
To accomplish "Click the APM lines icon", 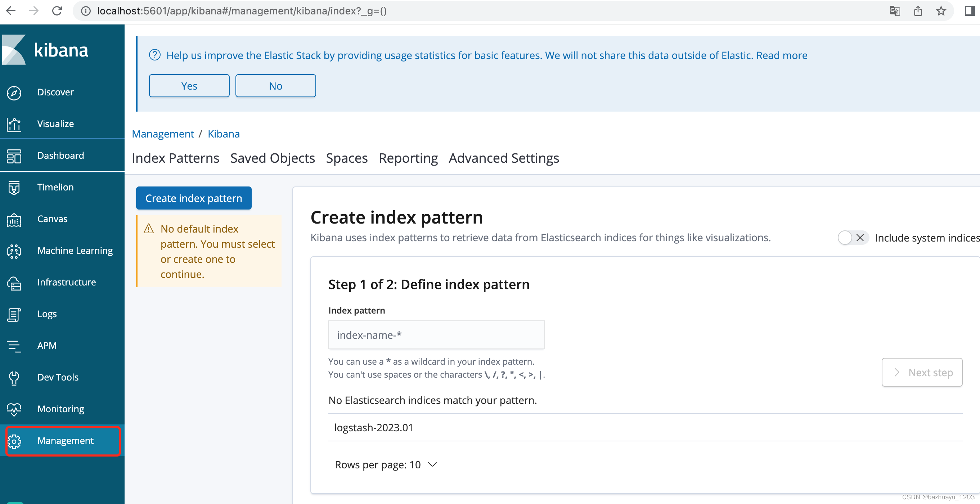I will coord(14,346).
